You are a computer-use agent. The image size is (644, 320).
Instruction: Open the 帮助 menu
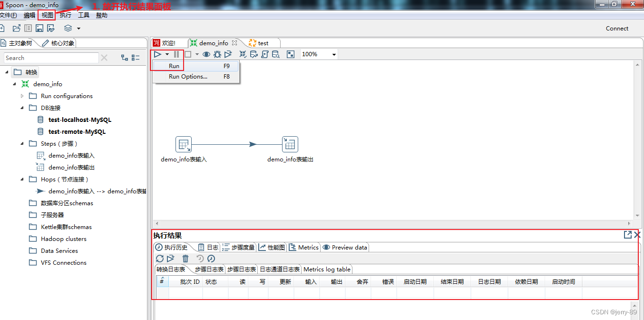tap(102, 15)
